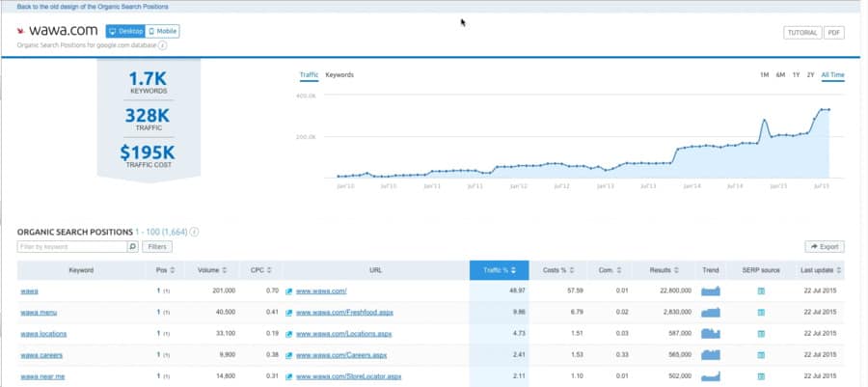Switch to Desktop view

pyautogui.click(x=126, y=32)
